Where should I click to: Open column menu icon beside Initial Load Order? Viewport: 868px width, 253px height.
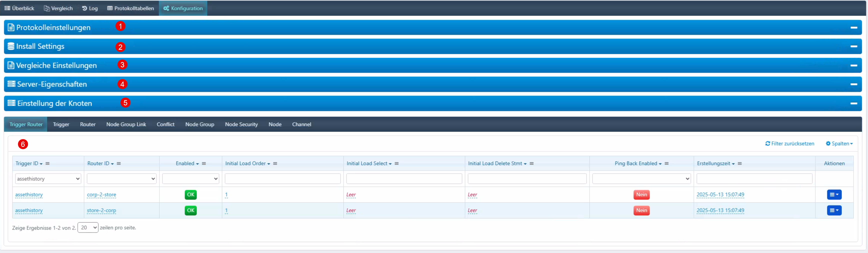[x=275, y=164]
